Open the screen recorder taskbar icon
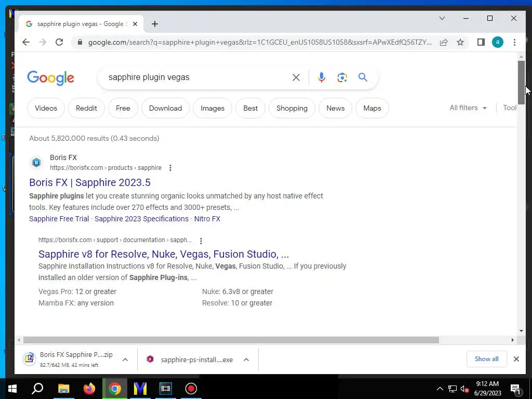The width and height of the screenshot is (532, 399). [191, 389]
